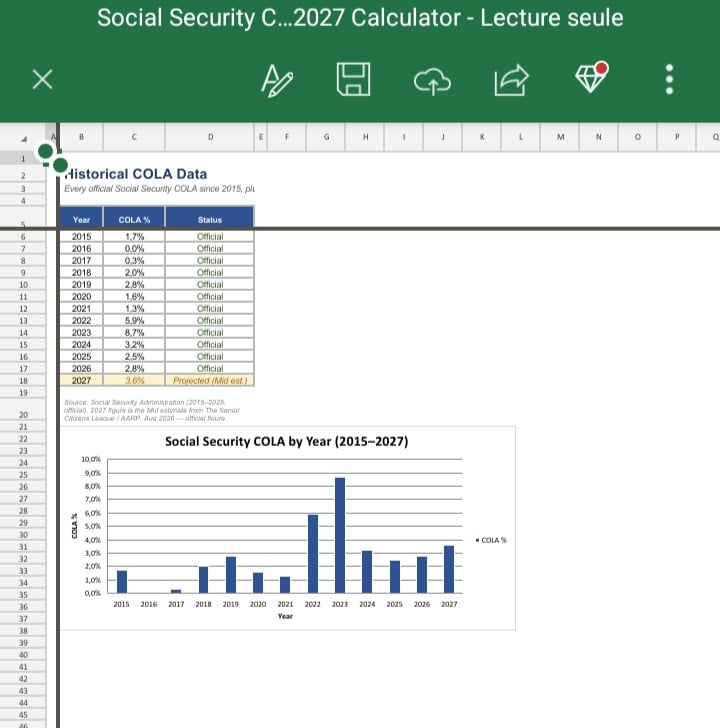The image size is (720, 728).
Task: Select row 18 header
Action: [23, 380]
